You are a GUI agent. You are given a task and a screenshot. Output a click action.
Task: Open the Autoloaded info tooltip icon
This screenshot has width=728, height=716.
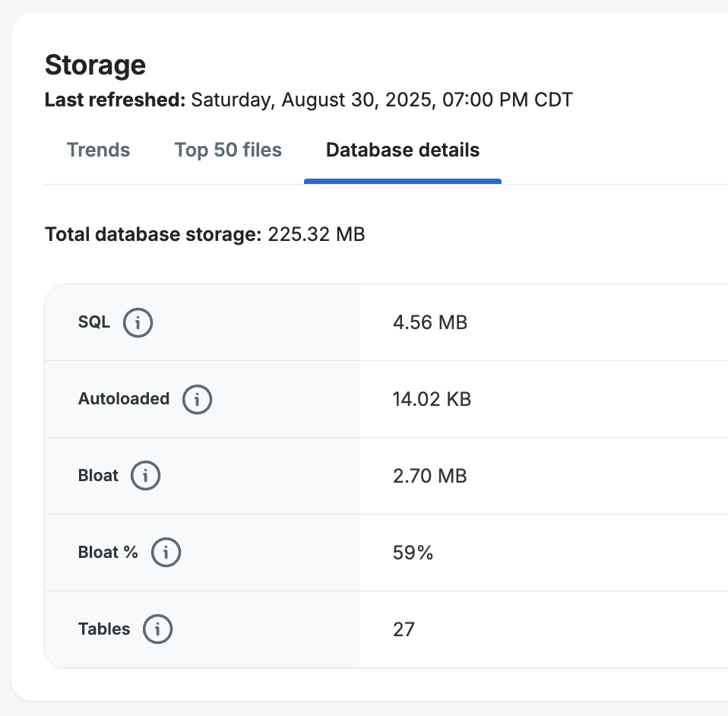click(x=197, y=399)
